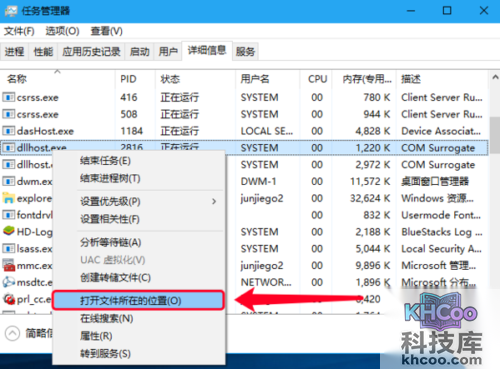Expand the 设置优先级(P) submenu arrow
The image size is (500, 369).
point(214,201)
